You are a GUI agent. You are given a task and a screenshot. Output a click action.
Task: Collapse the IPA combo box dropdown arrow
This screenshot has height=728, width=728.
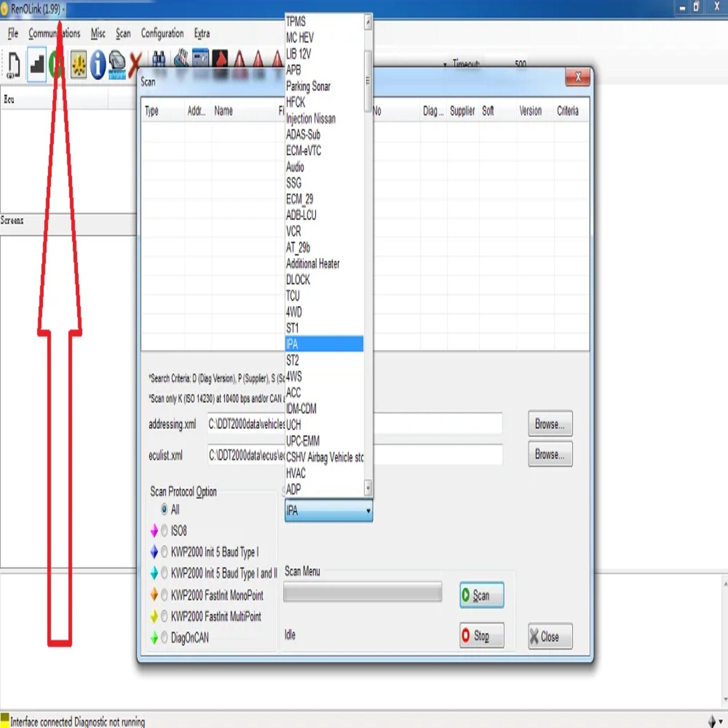[x=368, y=511]
